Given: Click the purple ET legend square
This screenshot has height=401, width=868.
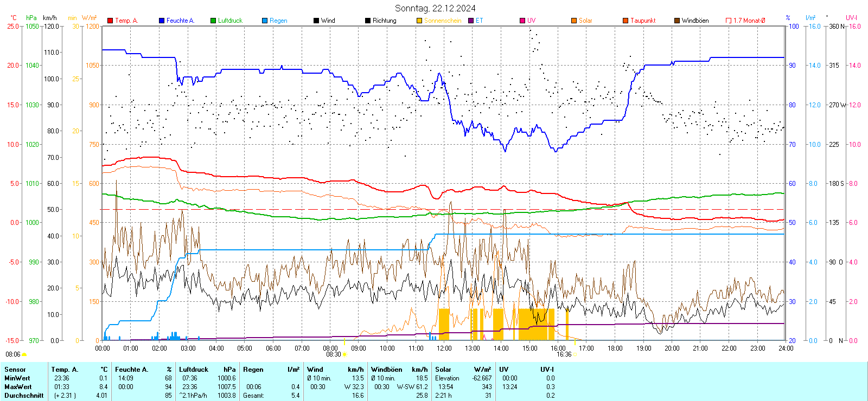Looking at the screenshot, I should coord(471,21).
